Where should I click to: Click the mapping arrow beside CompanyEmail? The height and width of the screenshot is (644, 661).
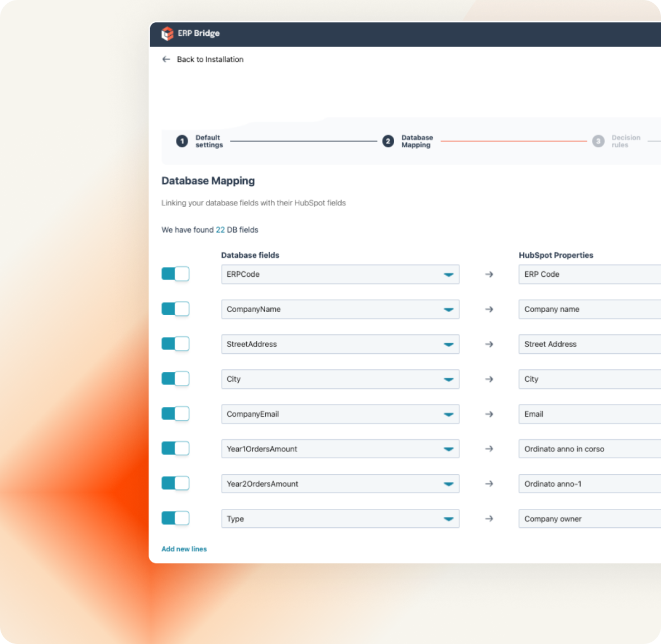pyautogui.click(x=489, y=414)
